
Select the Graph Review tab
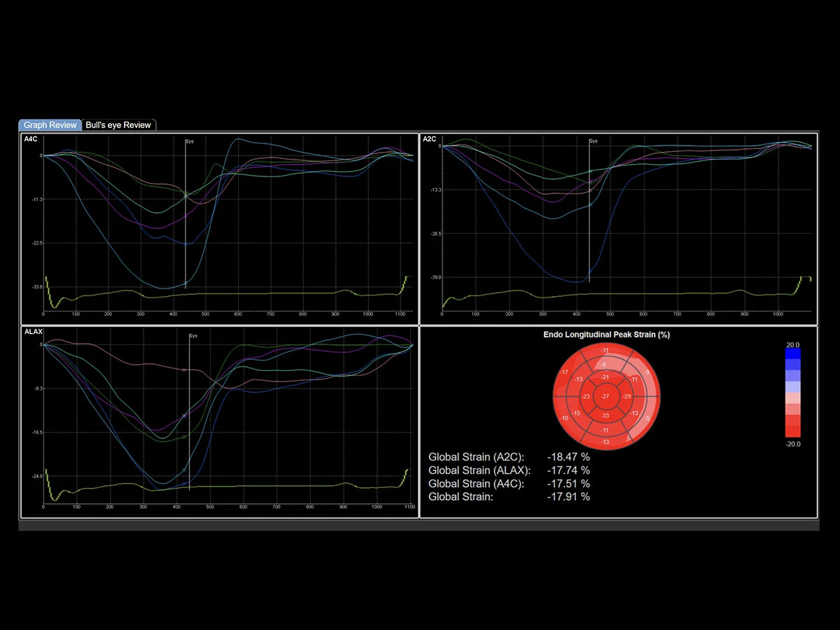(x=50, y=125)
